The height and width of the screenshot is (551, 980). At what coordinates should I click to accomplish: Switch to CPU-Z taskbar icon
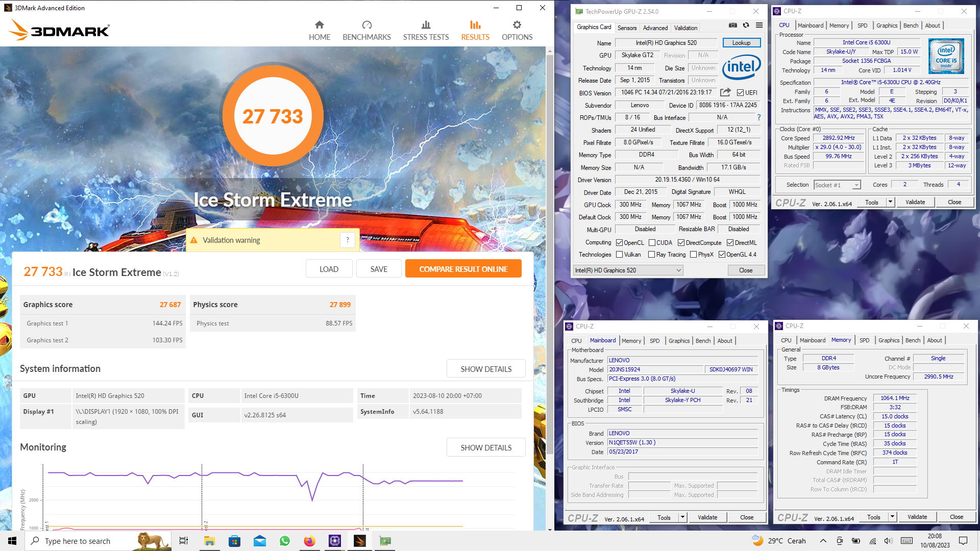(x=335, y=541)
